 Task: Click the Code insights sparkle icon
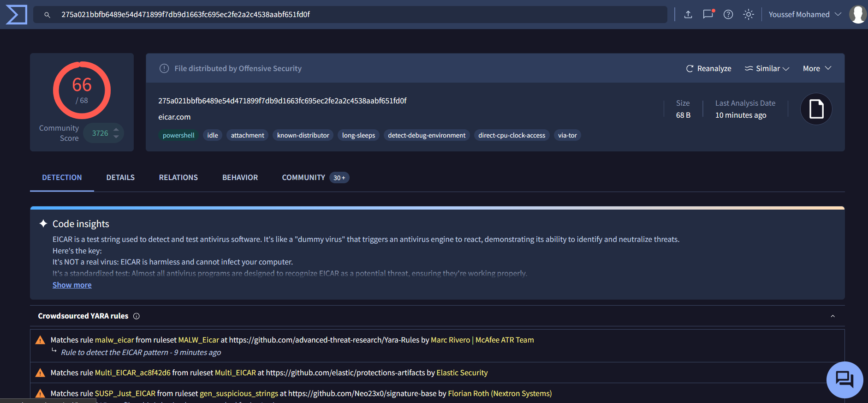pyautogui.click(x=43, y=223)
